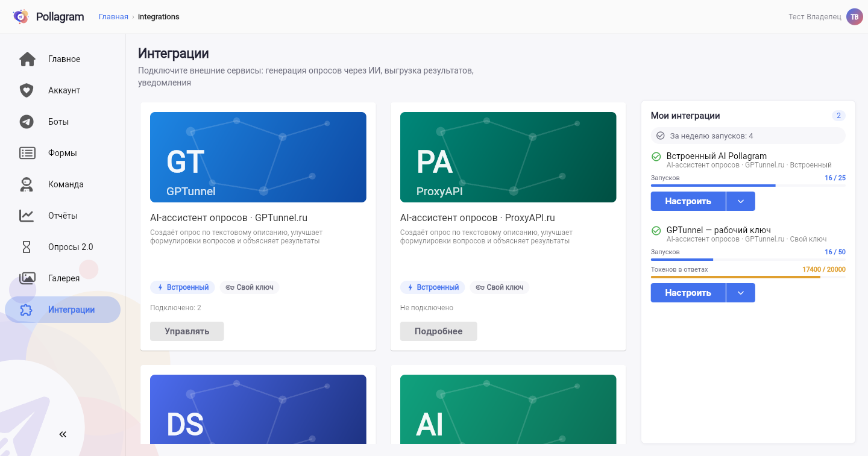Click the puzzle icon for Интеграции

pyautogui.click(x=27, y=310)
